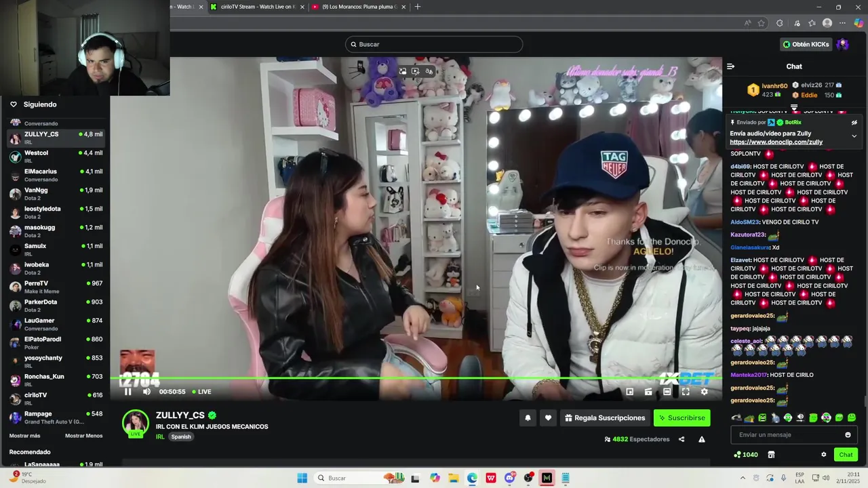Add page to favorites star icon

[x=762, y=23]
